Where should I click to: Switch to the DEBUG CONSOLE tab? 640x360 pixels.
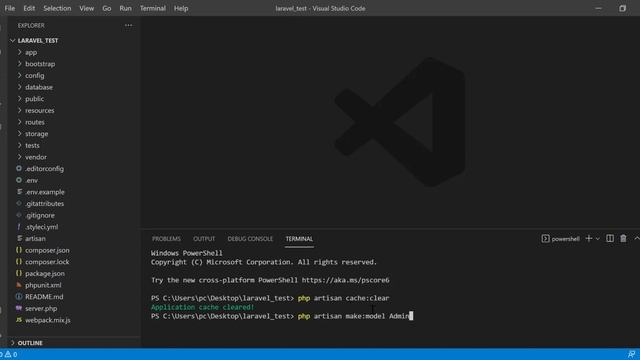250,239
